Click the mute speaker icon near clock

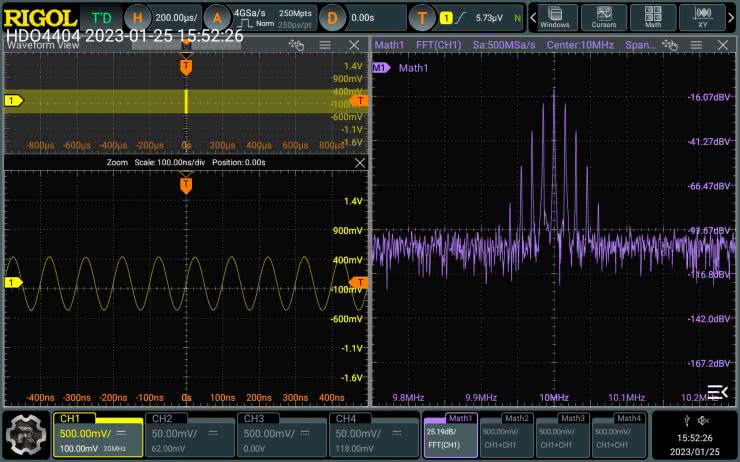click(x=702, y=420)
